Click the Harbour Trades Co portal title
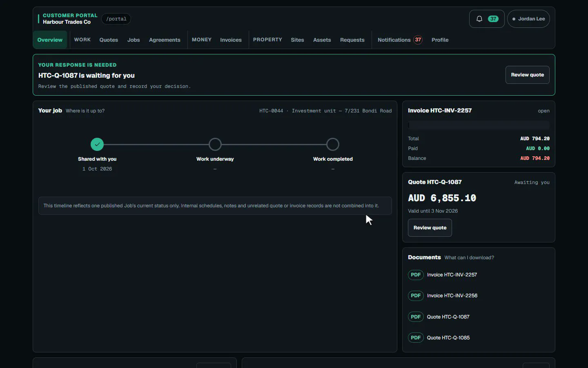Image resolution: width=588 pixels, height=368 pixels. point(67,22)
